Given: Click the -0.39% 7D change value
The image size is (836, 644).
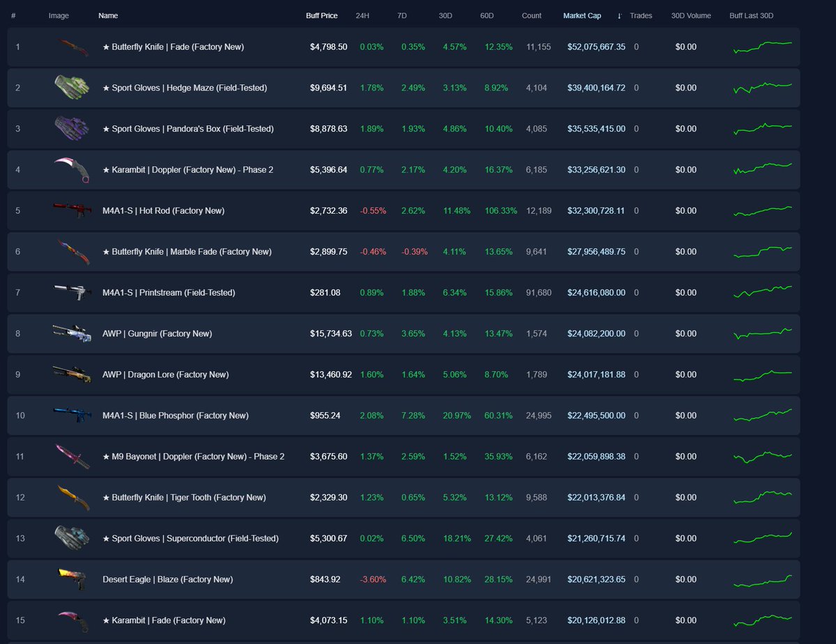Looking at the screenshot, I should (x=415, y=251).
